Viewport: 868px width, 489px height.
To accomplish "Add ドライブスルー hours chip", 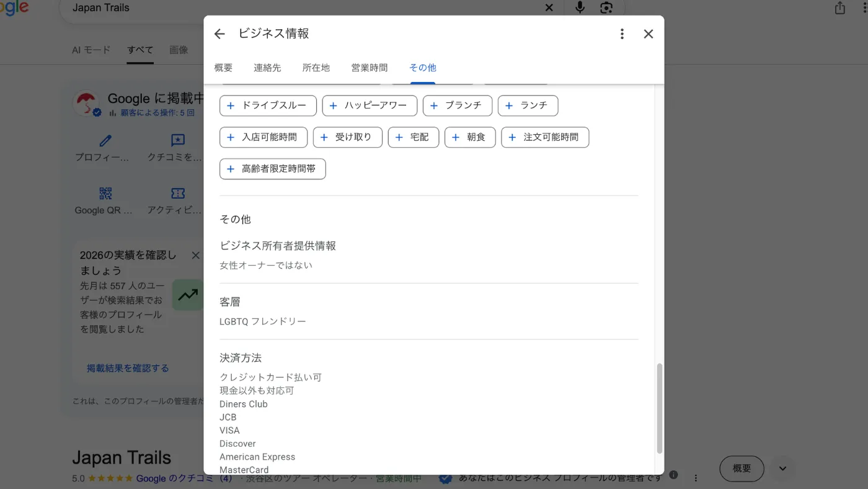I will (x=268, y=105).
